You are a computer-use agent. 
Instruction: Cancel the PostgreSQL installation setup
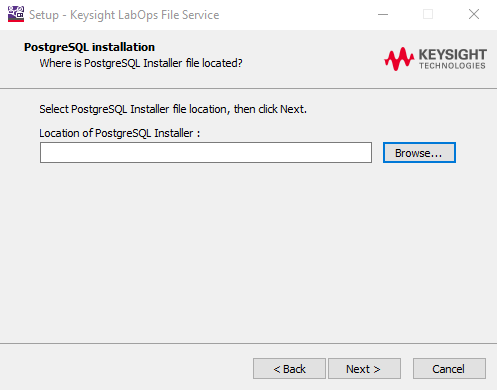pyautogui.click(x=449, y=369)
